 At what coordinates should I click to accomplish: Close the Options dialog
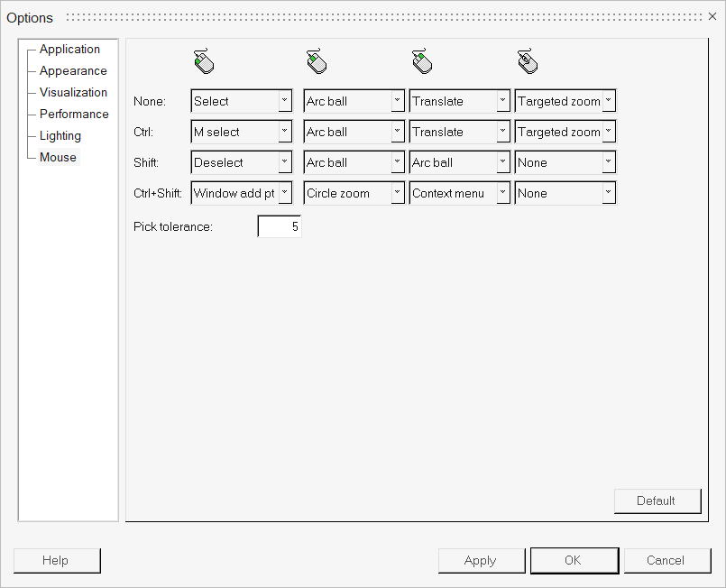coord(712,16)
